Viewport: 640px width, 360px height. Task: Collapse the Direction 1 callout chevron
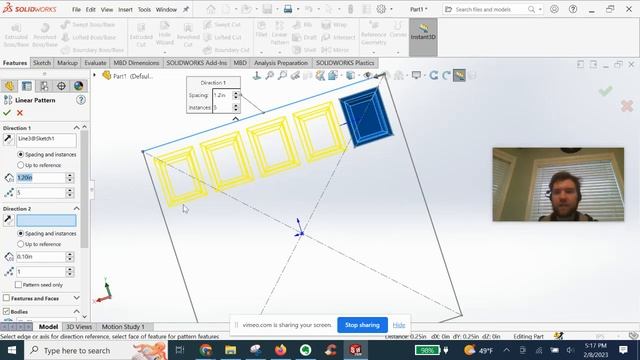tap(236, 119)
